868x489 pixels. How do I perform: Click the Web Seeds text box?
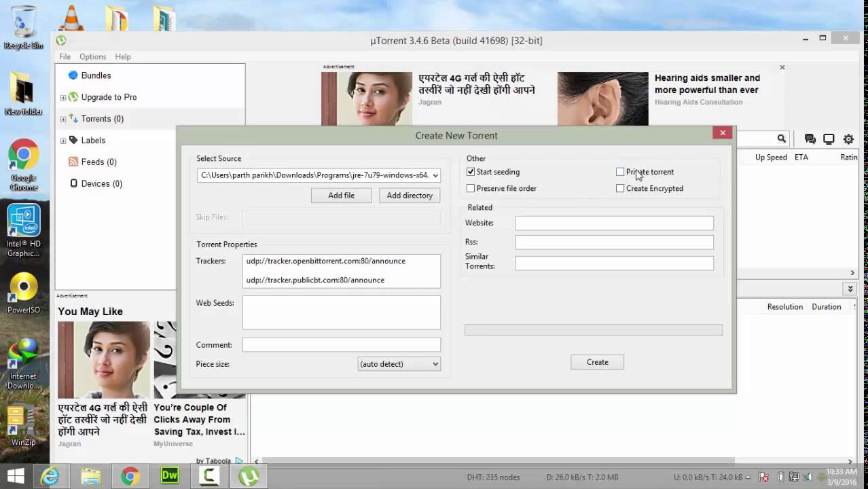point(342,312)
